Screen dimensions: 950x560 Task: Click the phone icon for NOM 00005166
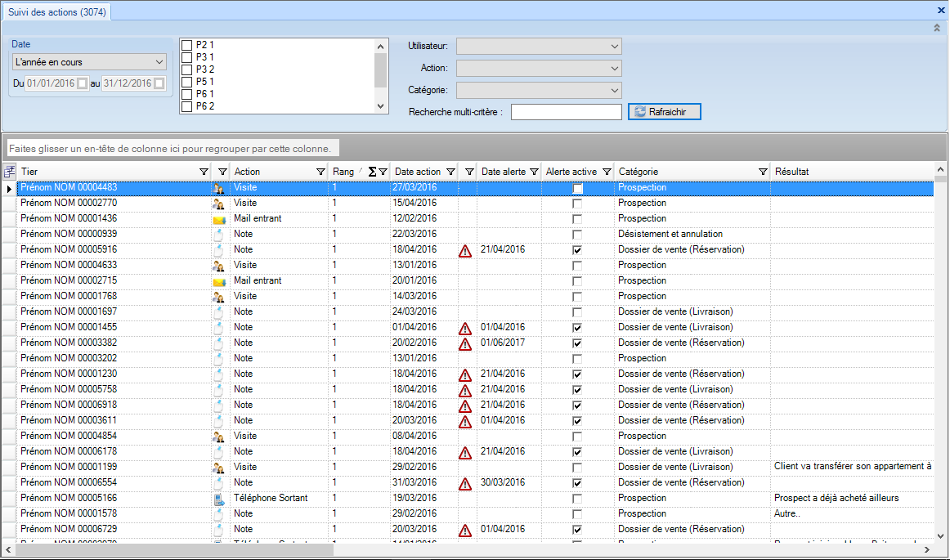click(x=218, y=499)
